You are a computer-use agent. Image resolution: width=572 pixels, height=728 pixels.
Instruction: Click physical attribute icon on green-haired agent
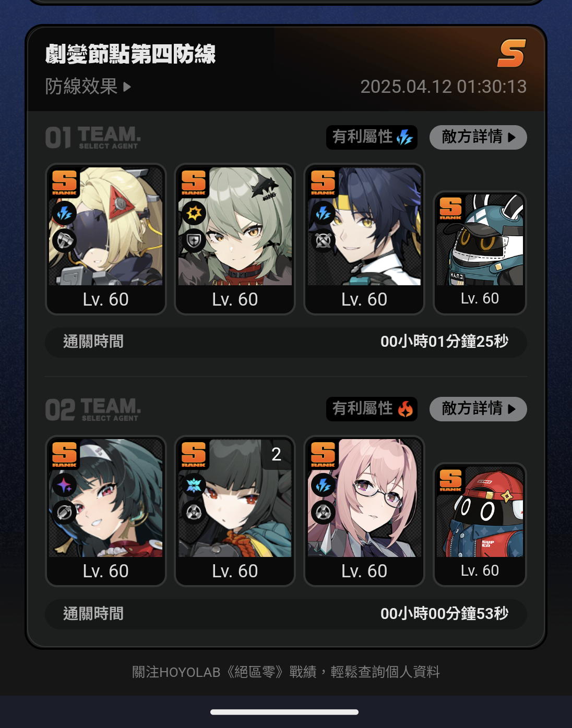194,213
